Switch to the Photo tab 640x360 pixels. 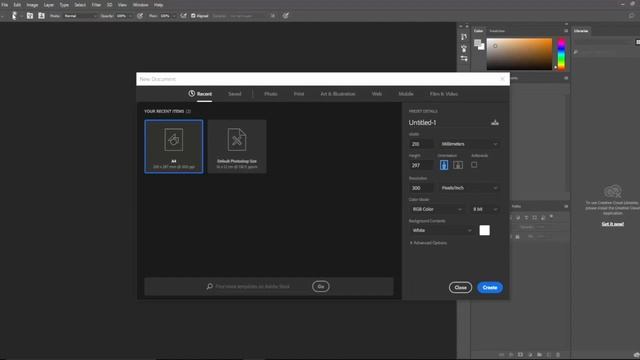tap(271, 94)
